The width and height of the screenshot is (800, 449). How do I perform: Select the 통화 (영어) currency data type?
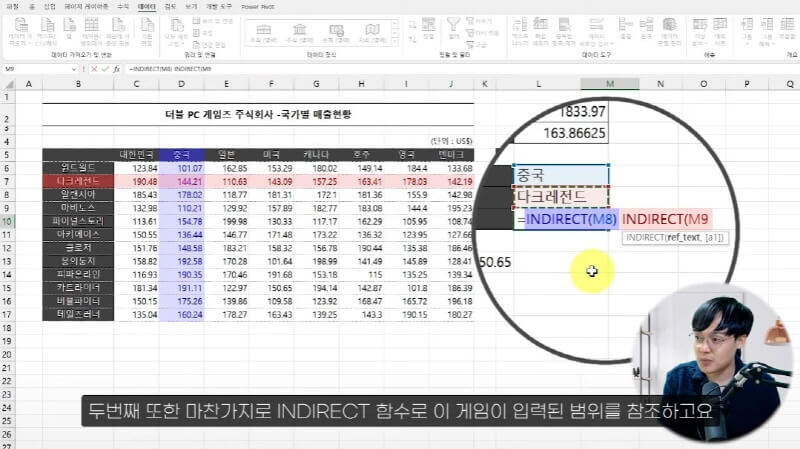pyautogui.click(x=336, y=33)
